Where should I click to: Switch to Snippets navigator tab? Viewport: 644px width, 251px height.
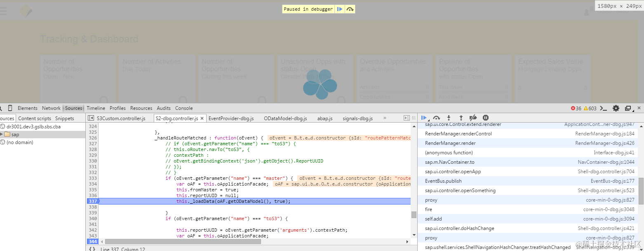point(65,119)
